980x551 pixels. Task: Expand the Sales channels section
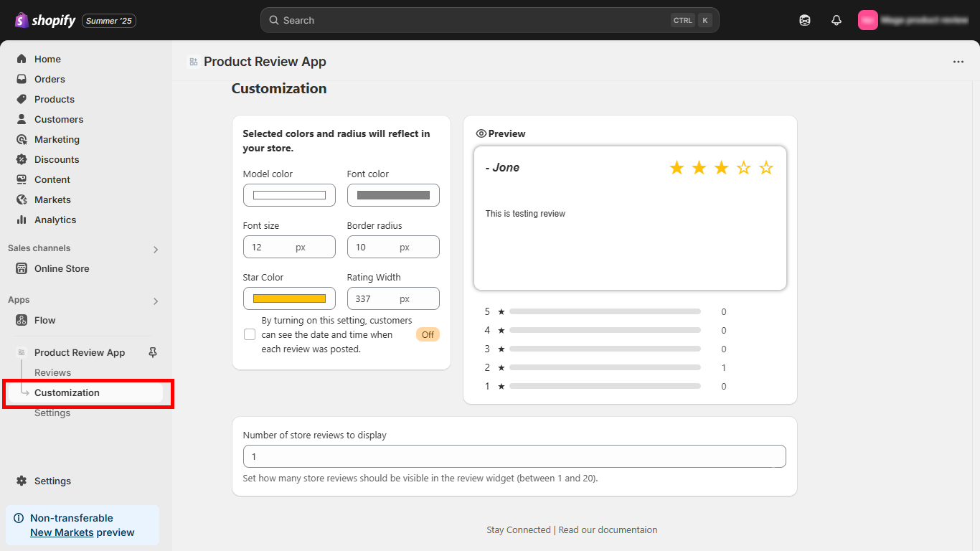[156, 249]
